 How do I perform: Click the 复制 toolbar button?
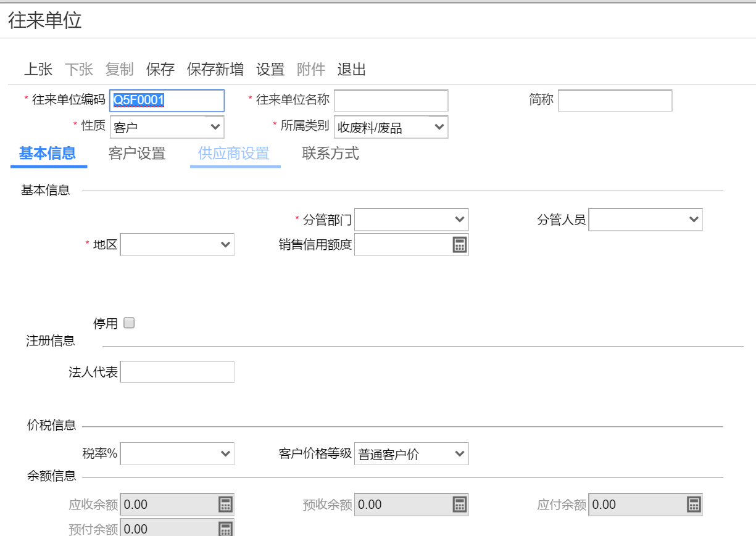(120, 70)
